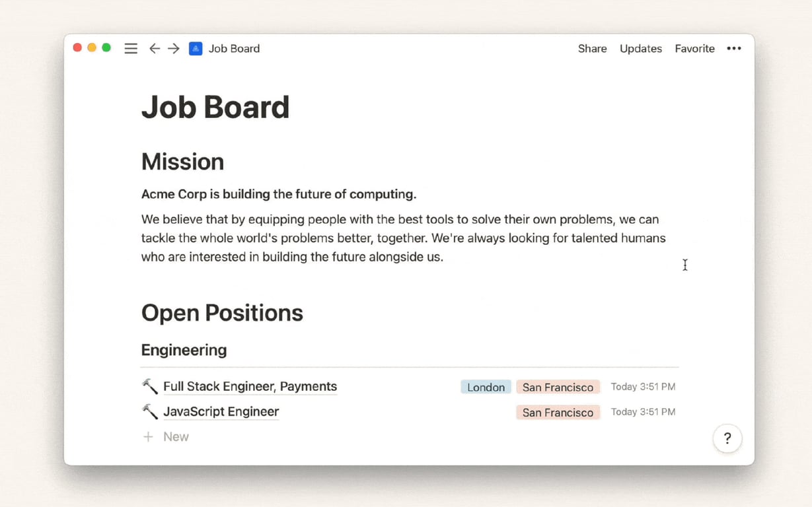Open the help question mark button
This screenshot has width=812, height=507.
pos(727,438)
